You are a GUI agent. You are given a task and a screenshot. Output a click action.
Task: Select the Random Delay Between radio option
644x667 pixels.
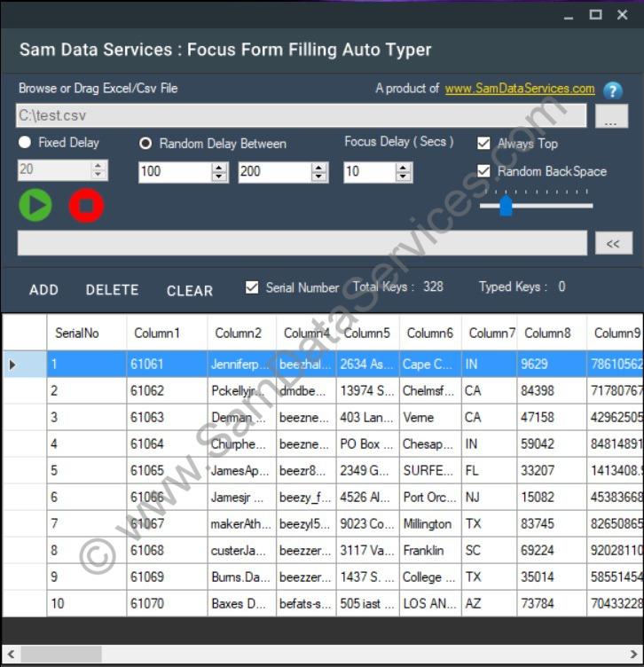[145, 144]
